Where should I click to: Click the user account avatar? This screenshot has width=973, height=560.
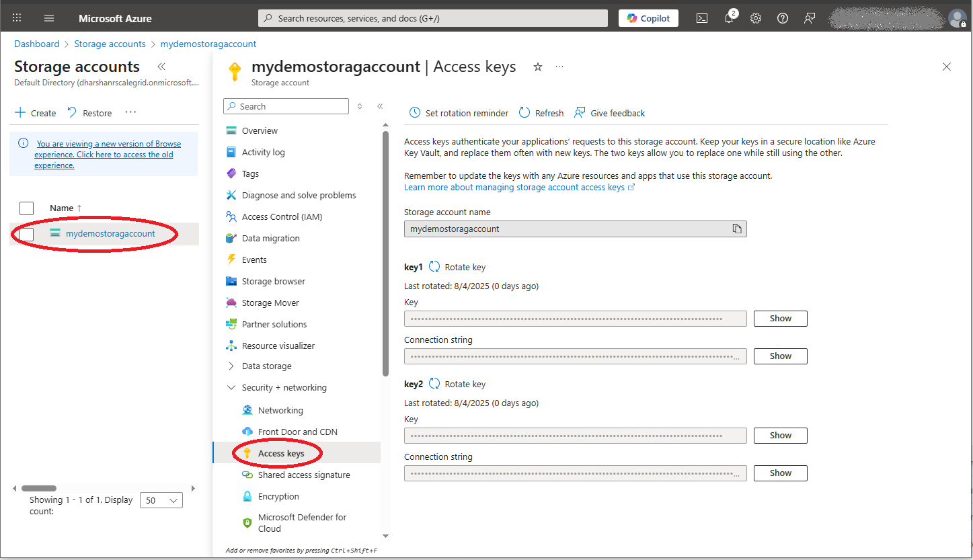(957, 18)
